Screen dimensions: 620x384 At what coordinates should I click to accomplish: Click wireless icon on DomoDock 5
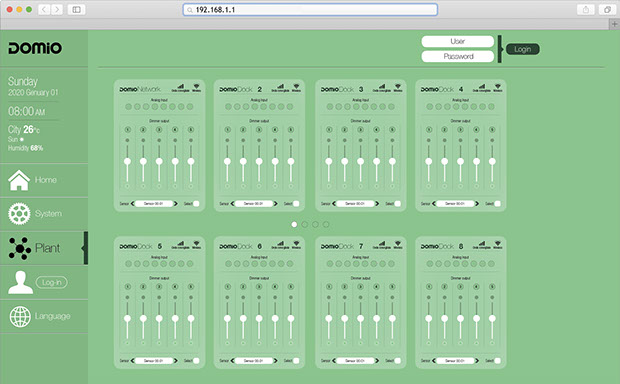tap(196, 243)
